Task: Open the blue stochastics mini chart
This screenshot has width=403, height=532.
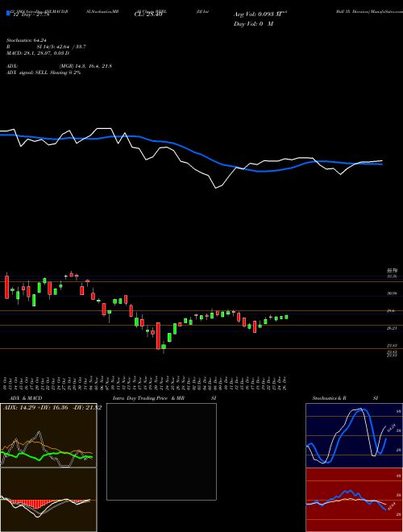Action: pyautogui.click(x=354, y=435)
